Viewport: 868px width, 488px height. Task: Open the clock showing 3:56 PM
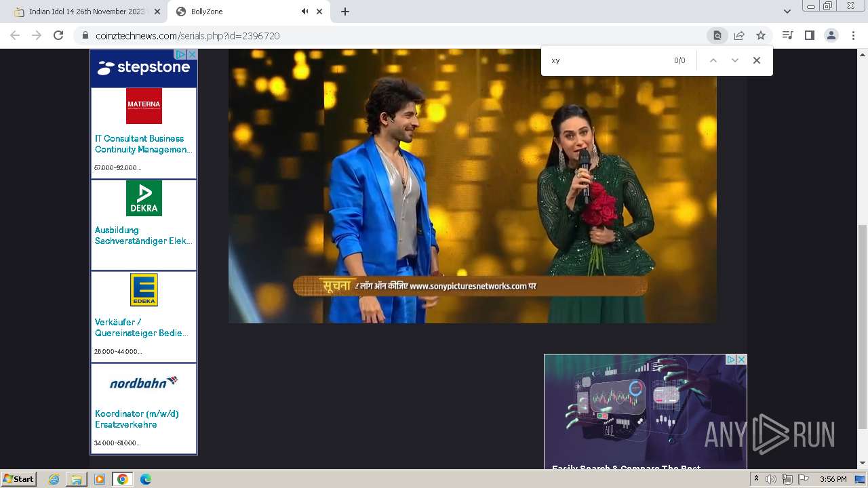coord(833,479)
